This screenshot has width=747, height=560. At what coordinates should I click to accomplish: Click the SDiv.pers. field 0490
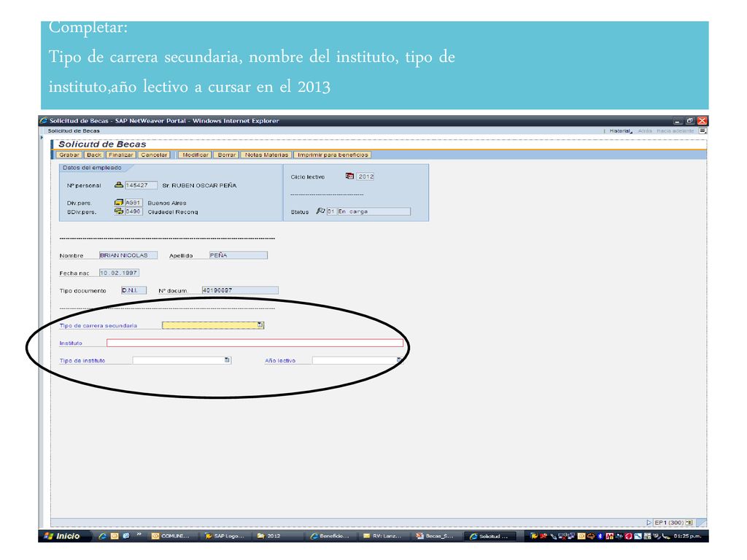[x=134, y=211]
